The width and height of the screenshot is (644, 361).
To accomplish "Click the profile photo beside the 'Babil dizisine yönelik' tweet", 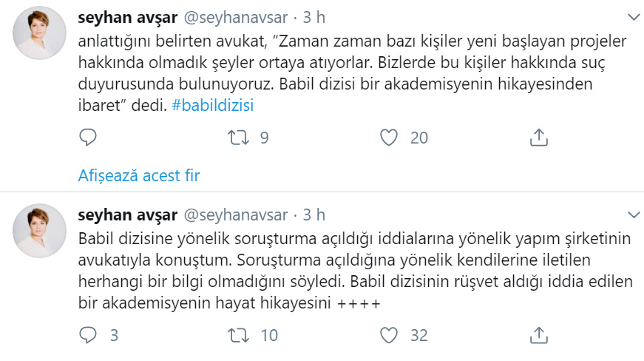I will (40, 230).
